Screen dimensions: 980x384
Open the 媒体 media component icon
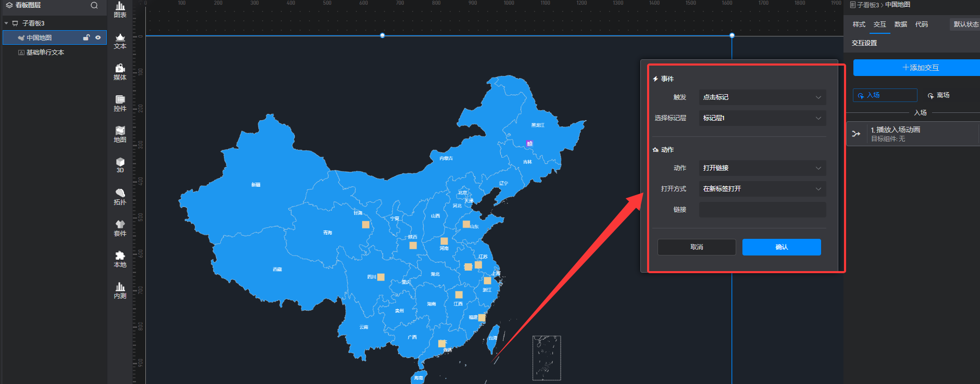(120, 72)
